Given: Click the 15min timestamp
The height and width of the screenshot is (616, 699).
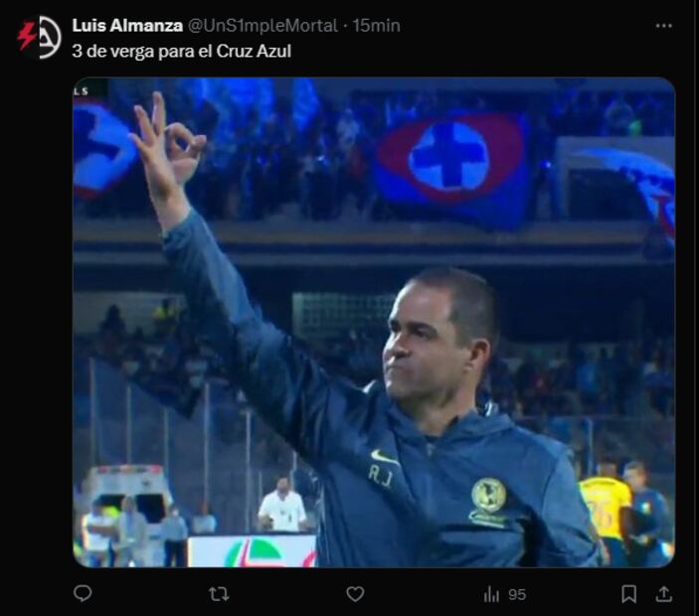Looking at the screenshot, I should tap(376, 26).
